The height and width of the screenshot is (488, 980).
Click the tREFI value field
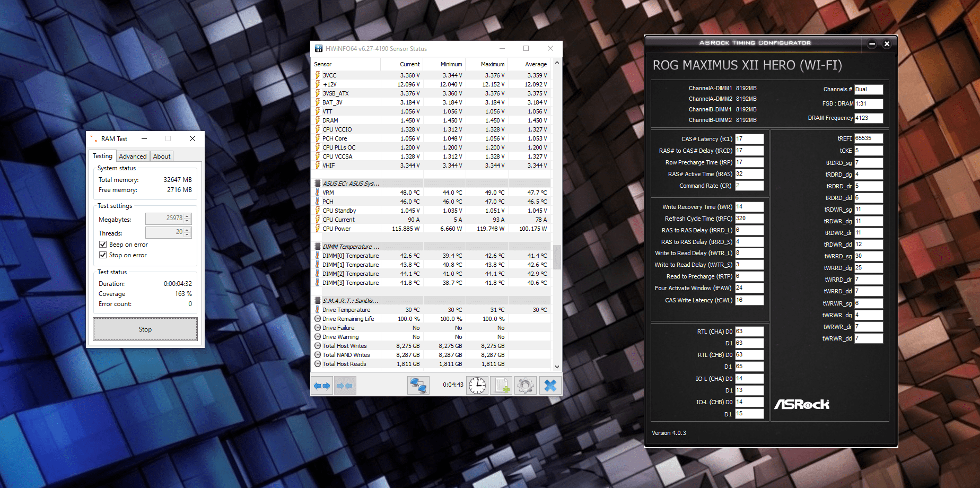(869, 138)
